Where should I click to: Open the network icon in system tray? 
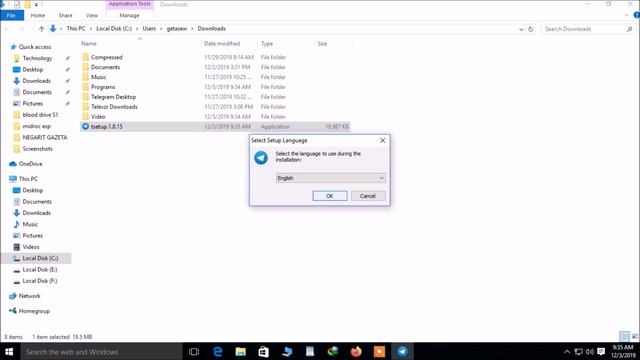578,351
